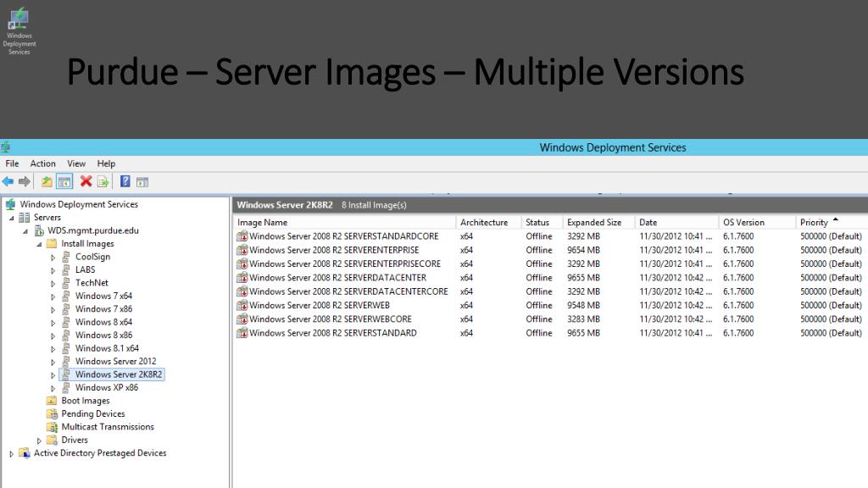Viewport: 868px width, 488px height.
Task: Select Windows XP x86 tree item
Action: [x=107, y=388]
